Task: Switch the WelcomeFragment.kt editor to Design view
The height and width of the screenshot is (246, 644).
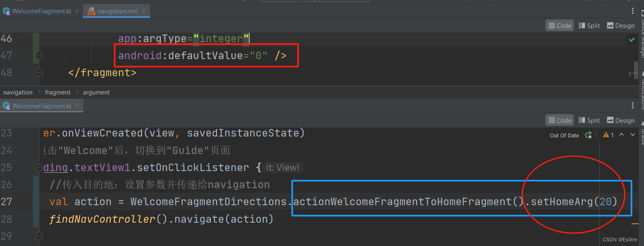Action: point(620,120)
